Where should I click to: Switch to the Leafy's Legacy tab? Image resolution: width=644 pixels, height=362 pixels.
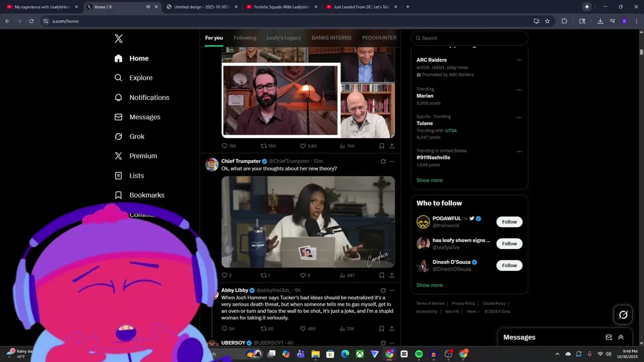(x=284, y=38)
